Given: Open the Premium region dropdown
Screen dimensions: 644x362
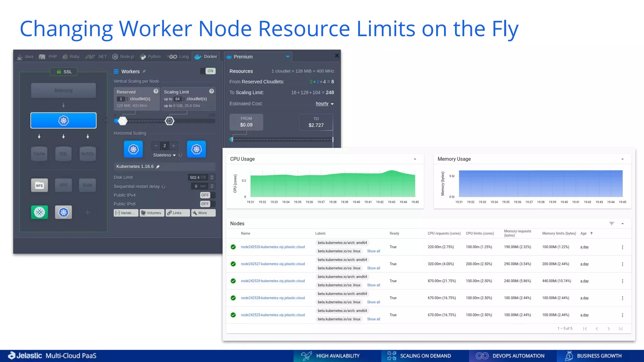Looking at the screenshot, I should coord(258,57).
